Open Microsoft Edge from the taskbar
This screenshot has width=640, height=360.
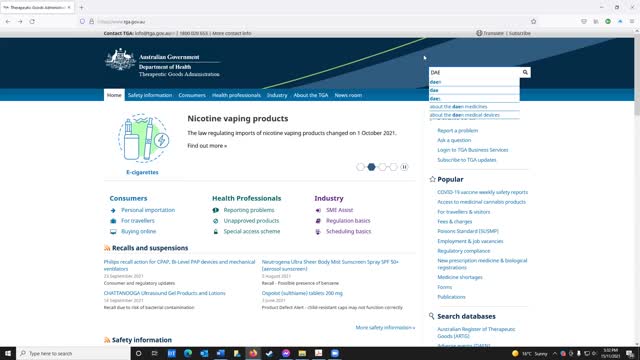(x=188, y=353)
